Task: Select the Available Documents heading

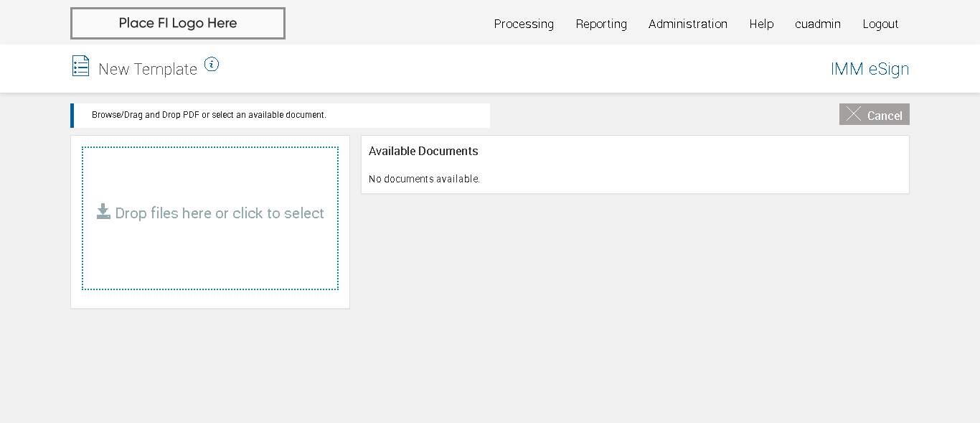Action: [x=423, y=151]
